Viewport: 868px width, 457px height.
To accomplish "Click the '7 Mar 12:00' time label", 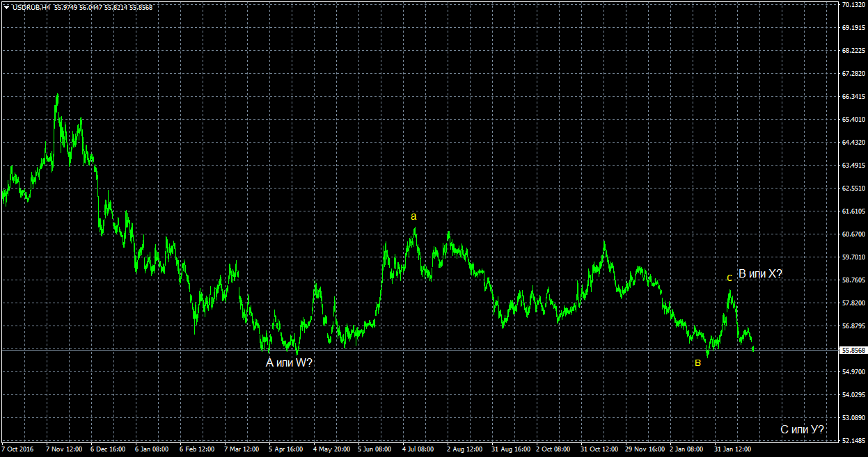I will [242, 449].
